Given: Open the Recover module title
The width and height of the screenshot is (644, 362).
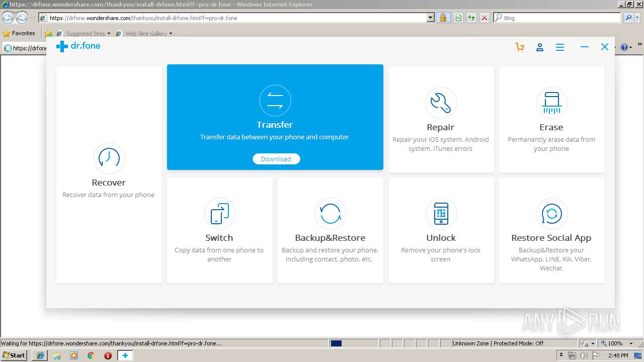Looking at the screenshot, I should 109,183.
